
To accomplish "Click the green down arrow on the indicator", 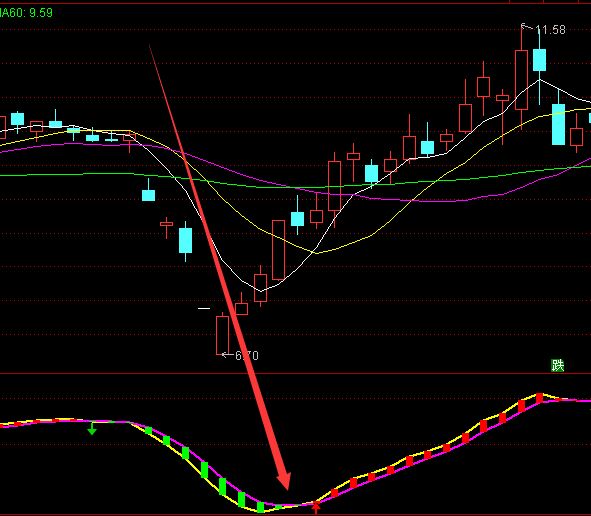I will click(x=92, y=429).
